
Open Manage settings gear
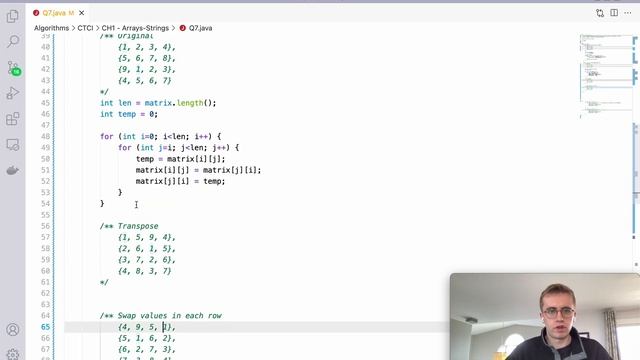coord(13,354)
